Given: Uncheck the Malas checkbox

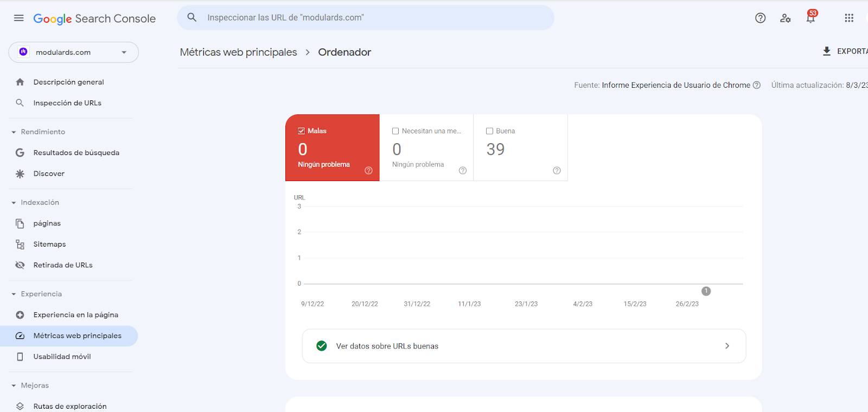Looking at the screenshot, I should 302,131.
